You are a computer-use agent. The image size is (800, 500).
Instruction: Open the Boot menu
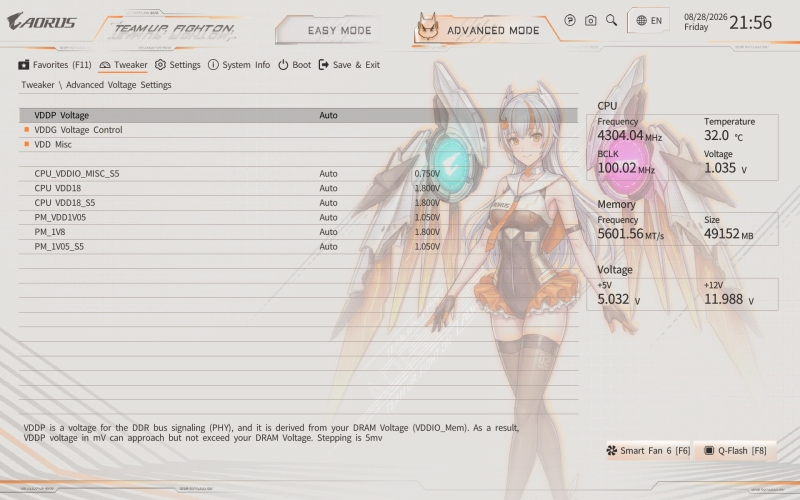pyautogui.click(x=294, y=65)
